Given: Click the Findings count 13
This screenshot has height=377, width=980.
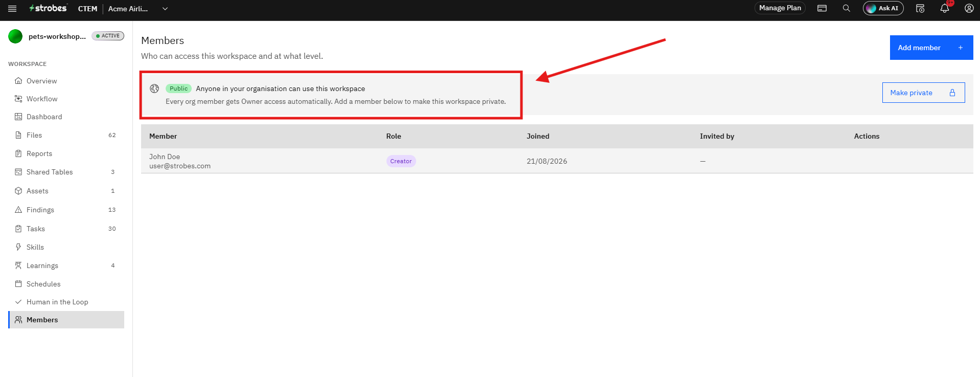Looking at the screenshot, I should (112, 210).
